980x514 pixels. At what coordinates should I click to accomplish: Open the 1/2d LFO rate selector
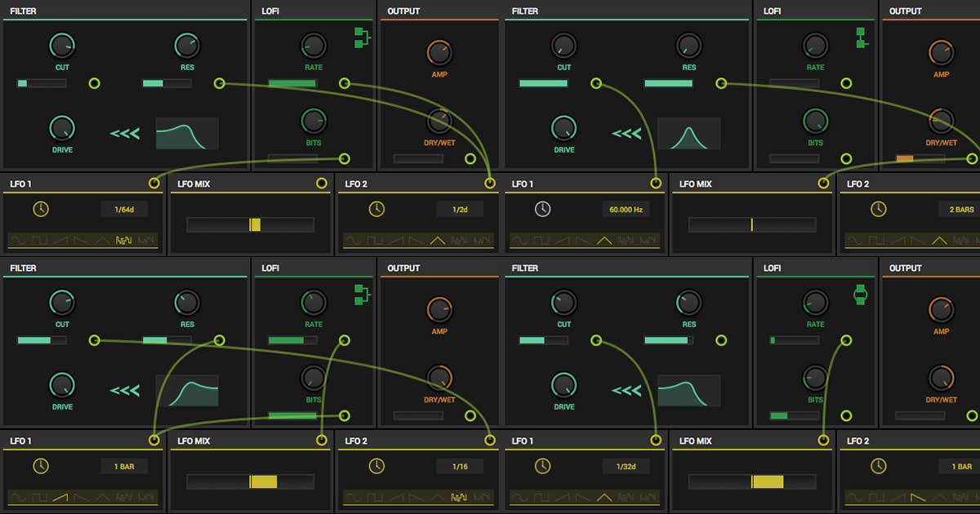pyautogui.click(x=458, y=210)
